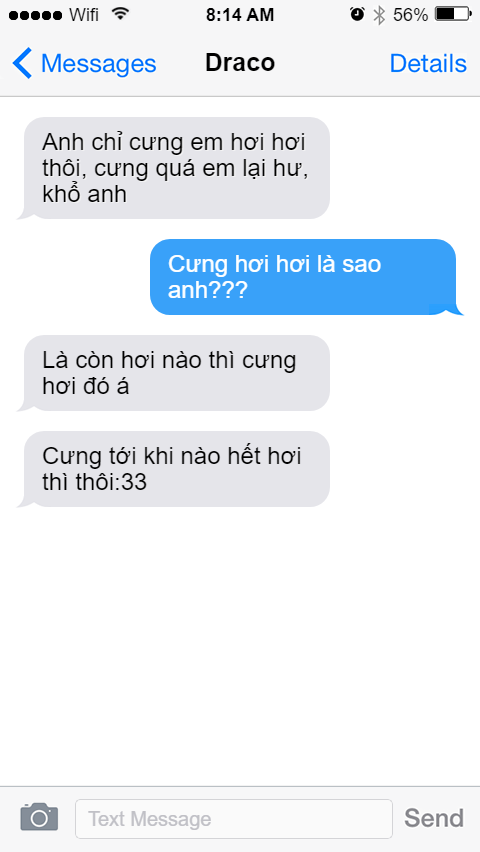Tap the 56% battery percentage
The height and width of the screenshot is (852, 480).
click(410, 15)
